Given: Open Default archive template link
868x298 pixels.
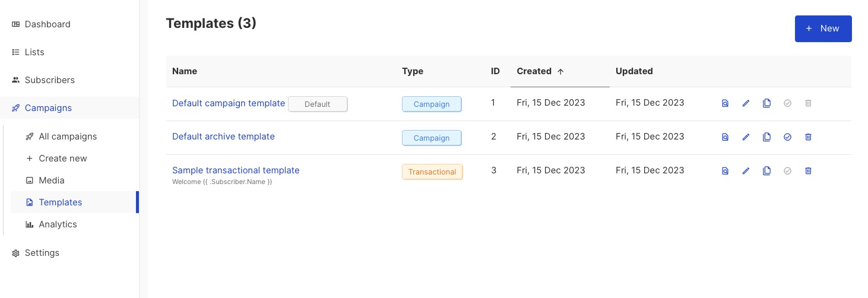Looking at the screenshot, I should click(x=223, y=137).
